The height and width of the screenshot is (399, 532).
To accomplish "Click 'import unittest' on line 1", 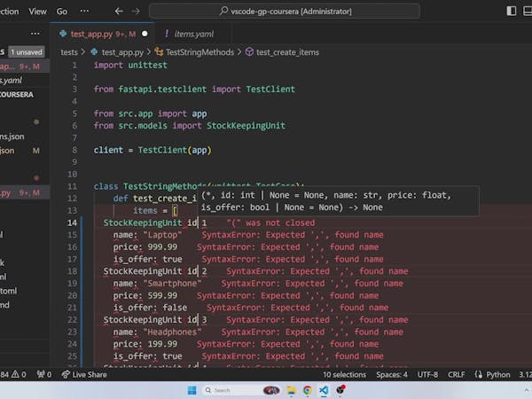I will (x=130, y=65).
